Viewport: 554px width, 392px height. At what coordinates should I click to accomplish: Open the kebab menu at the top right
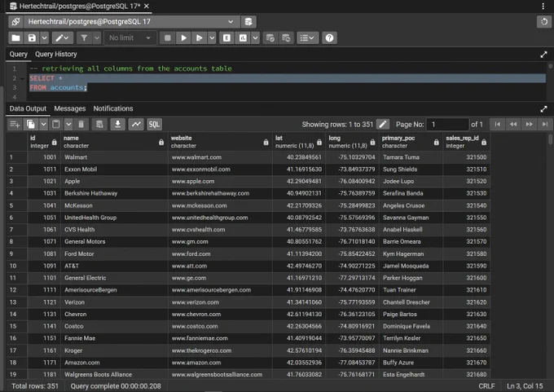(x=543, y=6)
